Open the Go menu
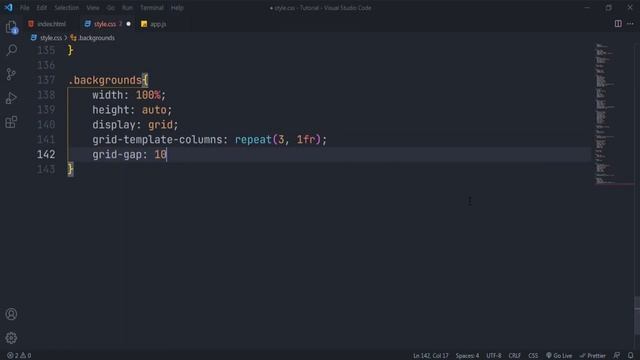The width and height of the screenshot is (640, 360). 111,8
